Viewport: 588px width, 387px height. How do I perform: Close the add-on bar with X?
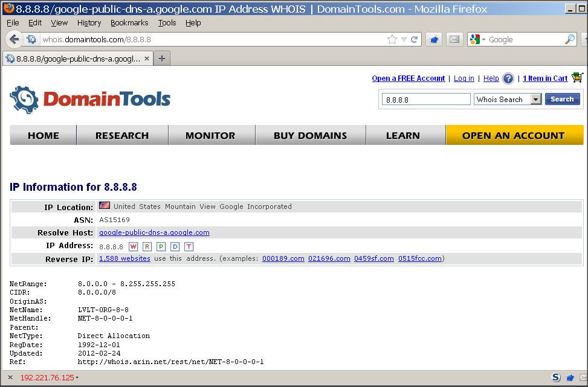tap(10, 377)
